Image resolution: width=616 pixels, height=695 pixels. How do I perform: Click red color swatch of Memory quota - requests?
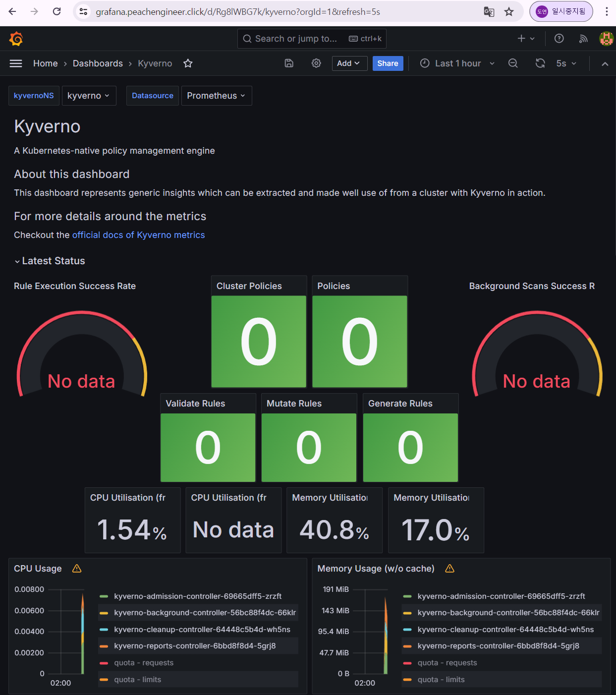coord(407,663)
